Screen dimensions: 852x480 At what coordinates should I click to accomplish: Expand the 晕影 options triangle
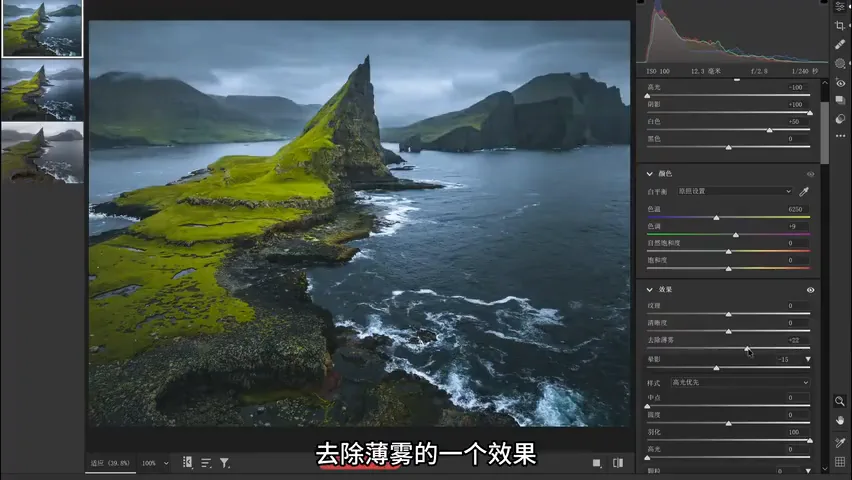808,359
